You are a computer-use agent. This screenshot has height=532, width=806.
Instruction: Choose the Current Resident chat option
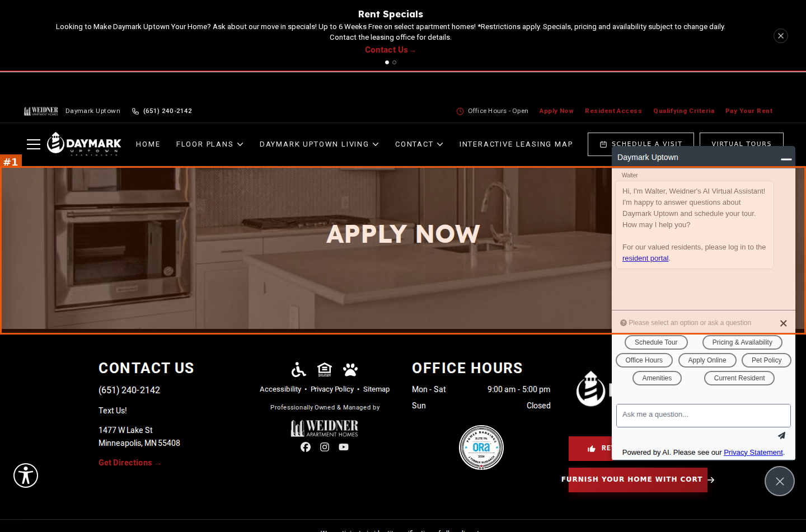(x=739, y=378)
